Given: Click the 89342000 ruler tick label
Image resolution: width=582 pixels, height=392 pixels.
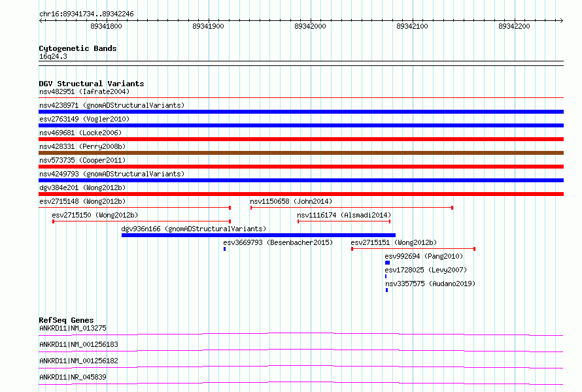Looking at the screenshot, I should [311, 26].
